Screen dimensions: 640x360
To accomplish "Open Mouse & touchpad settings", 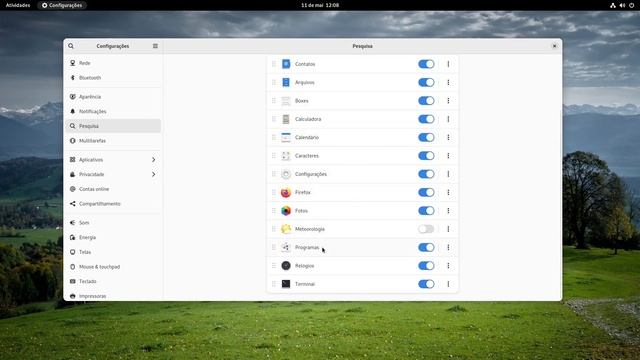I will (x=113, y=267).
